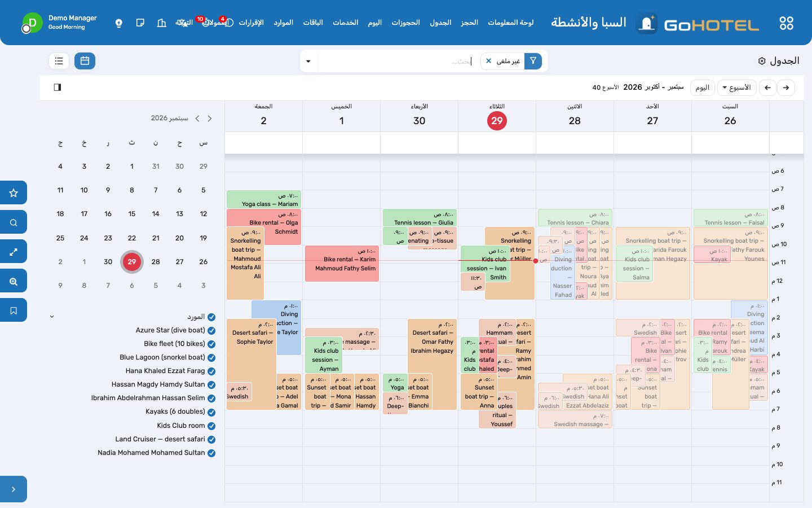Image resolution: width=812 pixels, height=508 pixels.
Task: Open the الحجوزات menu item
Action: coord(406,23)
